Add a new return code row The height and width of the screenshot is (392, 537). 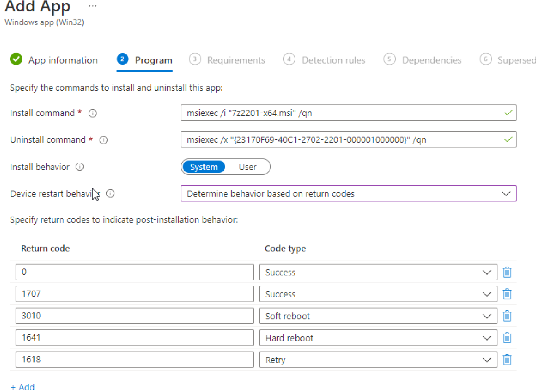tap(23, 387)
